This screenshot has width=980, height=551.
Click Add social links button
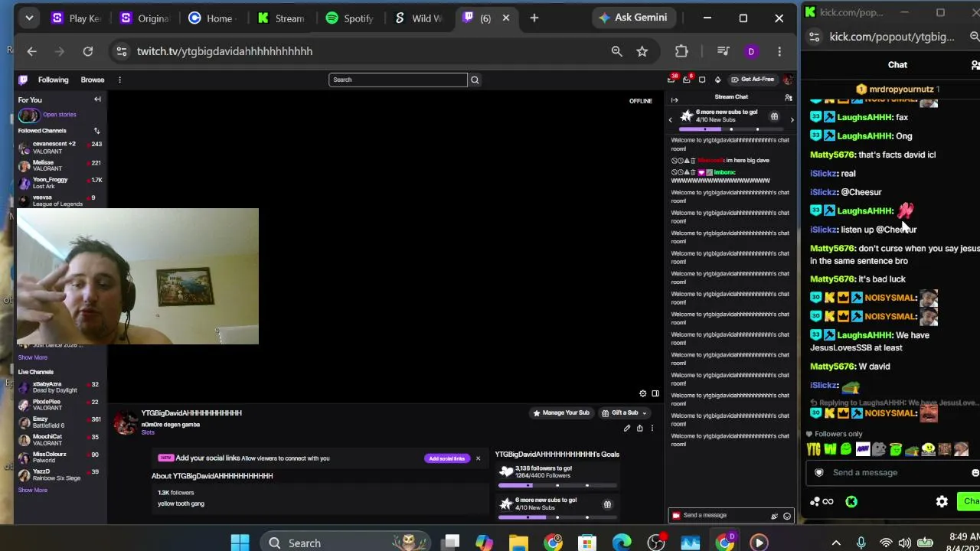point(447,458)
